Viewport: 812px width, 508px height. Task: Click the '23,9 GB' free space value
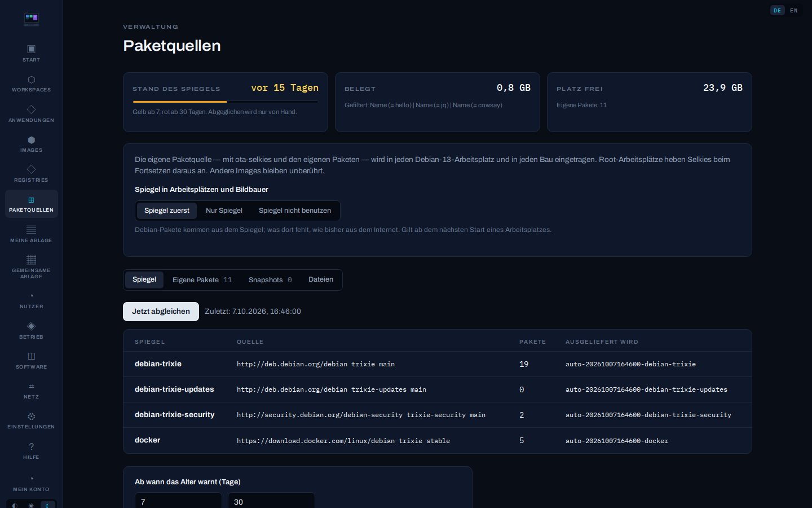click(x=723, y=88)
